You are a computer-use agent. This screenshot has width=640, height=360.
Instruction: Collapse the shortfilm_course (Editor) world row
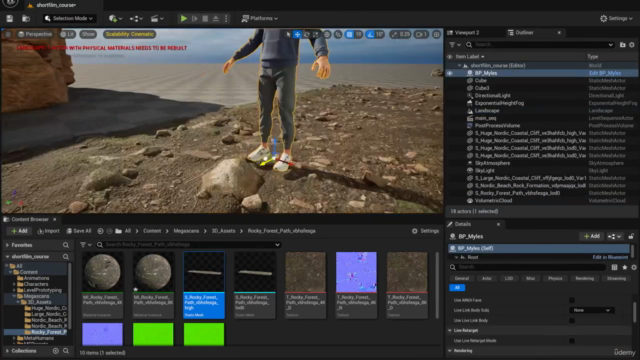[459, 65]
